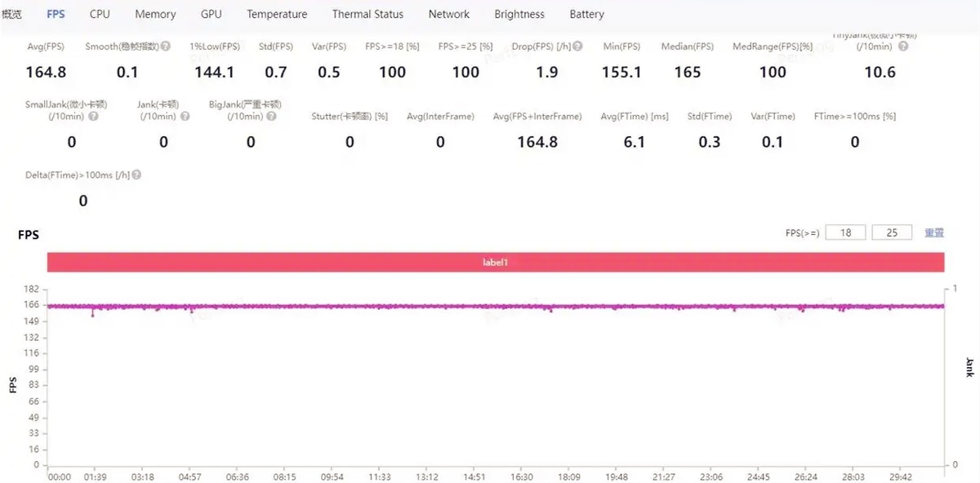Select the GPU tab
Viewport: 980px width, 483px height.
[211, 14]
